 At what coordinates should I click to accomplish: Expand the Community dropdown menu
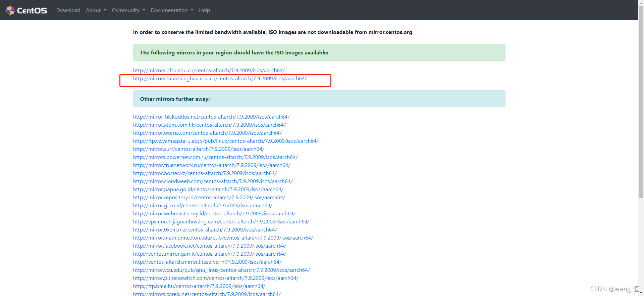(128, 10)
